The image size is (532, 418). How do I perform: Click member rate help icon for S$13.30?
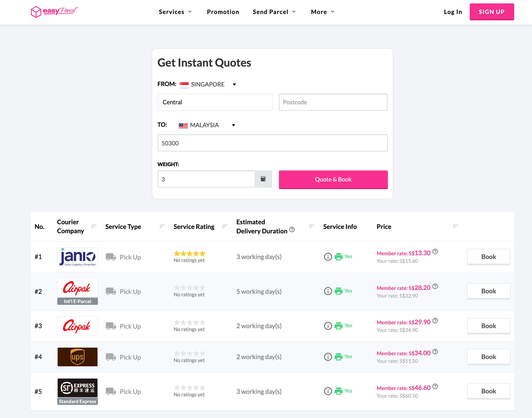435,252
